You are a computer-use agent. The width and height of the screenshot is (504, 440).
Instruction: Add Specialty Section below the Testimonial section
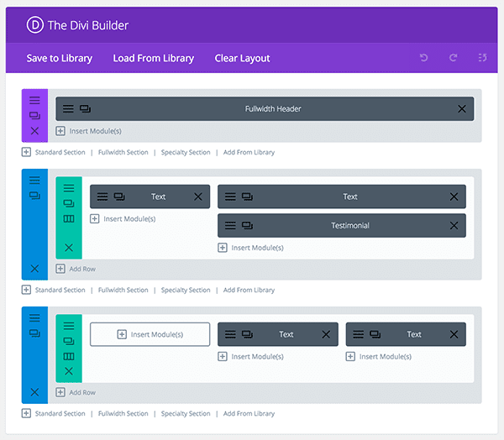pyautogui.click(x=186, y=290)
